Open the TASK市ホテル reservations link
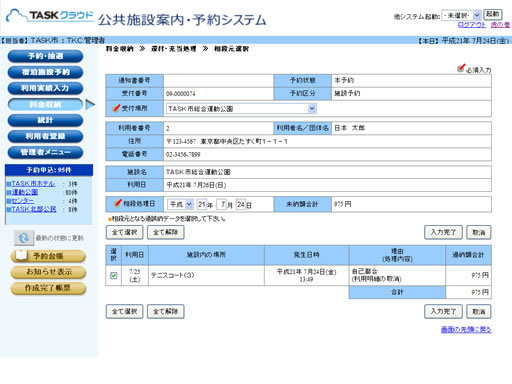 (33, 184)
